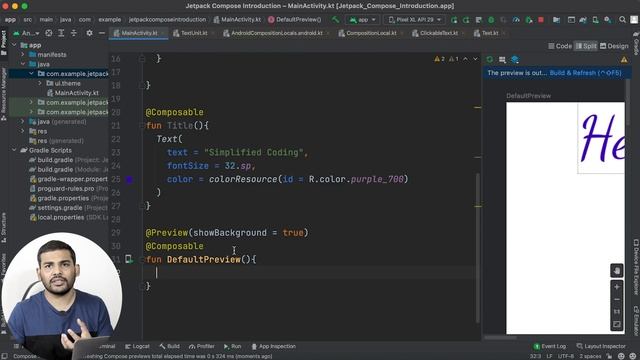Switch to the TextUnit.kt tab
640x360 pixels.
[194, 33]
